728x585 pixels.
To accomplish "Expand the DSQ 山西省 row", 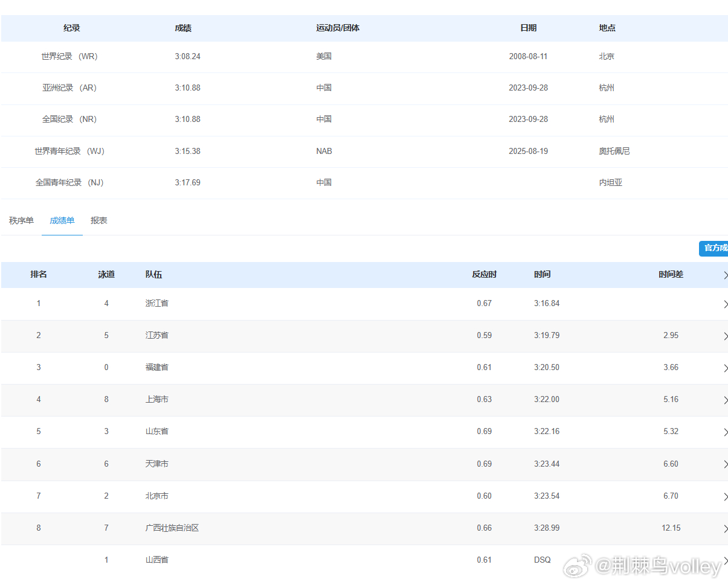I will (725, 560).
